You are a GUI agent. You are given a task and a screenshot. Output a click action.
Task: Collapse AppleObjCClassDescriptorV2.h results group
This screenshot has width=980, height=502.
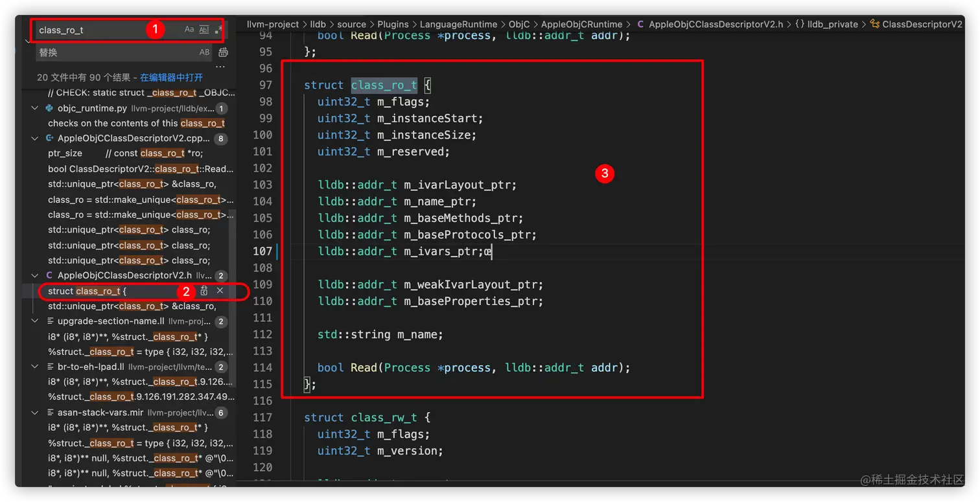click(x=35, y=276)
